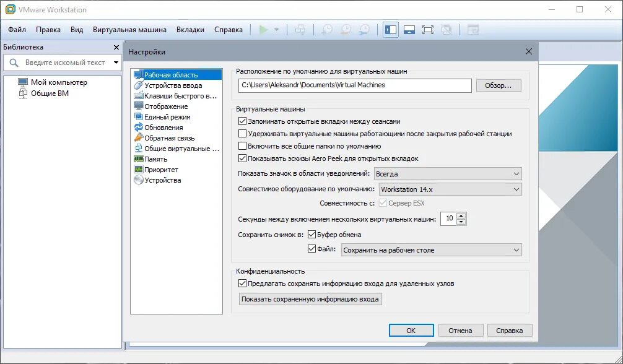Image resolution: width=623 pixels, height=364 pixels.
Task: Increase seconds between VM power-ons
Action: [x=461, y=216]
